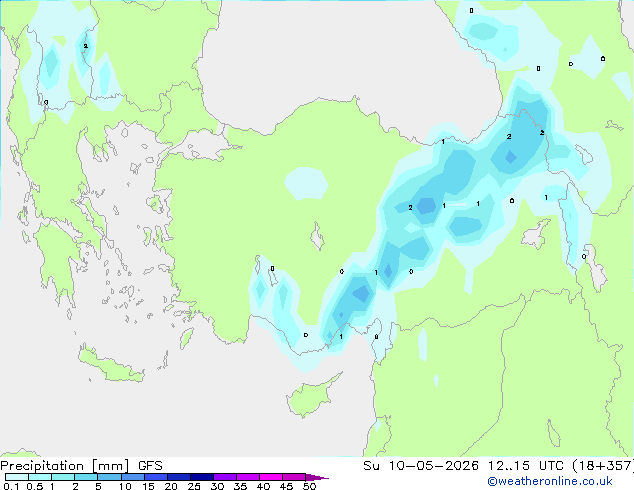Click the 45–50 mm legend color box
This screenshot has width=634, height=490.
(294, 477)
